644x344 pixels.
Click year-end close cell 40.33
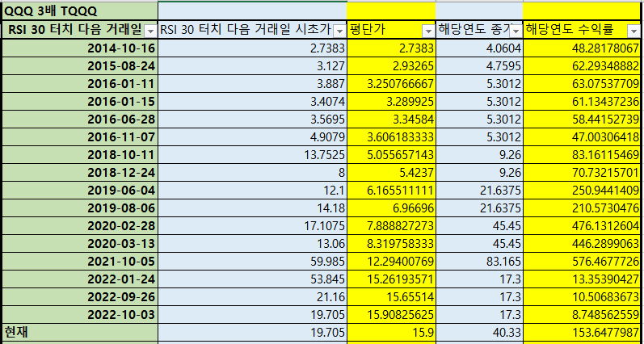479,332
